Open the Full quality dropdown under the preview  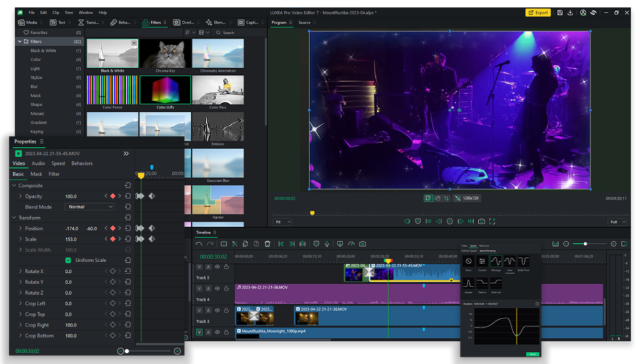[617, 222]
